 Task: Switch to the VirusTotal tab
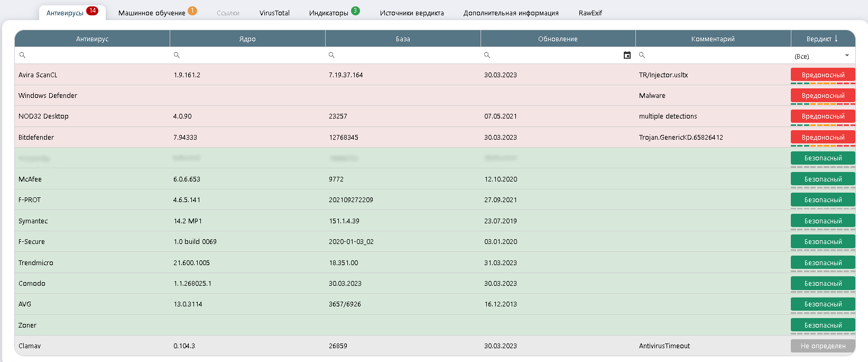274,13
